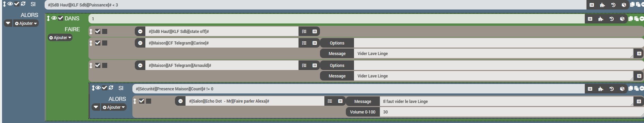Check the parallel square box on Echo Dot action

[x=149, y=101]
